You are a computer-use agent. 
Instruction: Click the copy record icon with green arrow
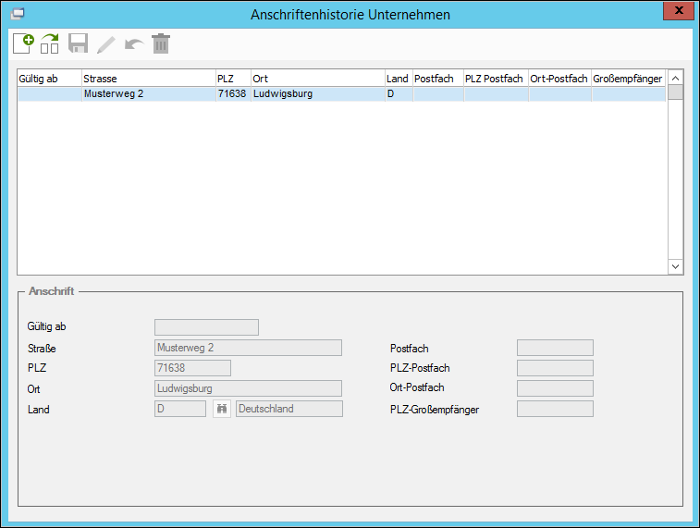pos(50,44)
